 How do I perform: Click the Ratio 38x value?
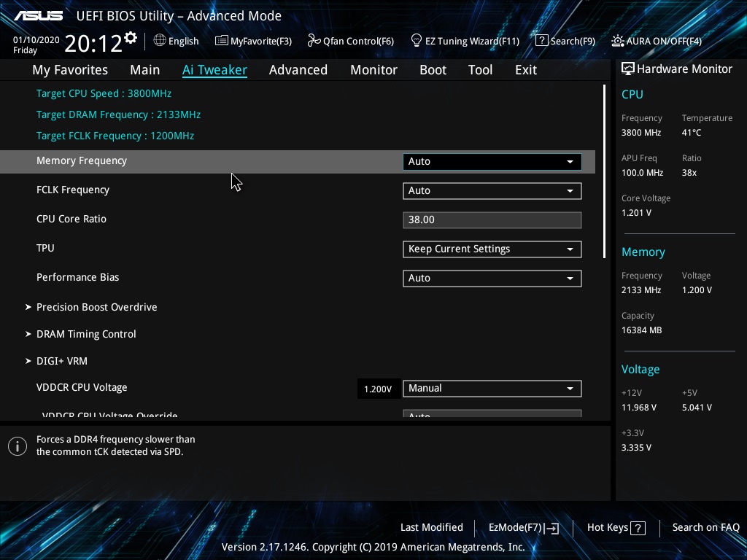click(x=689, y=173)
